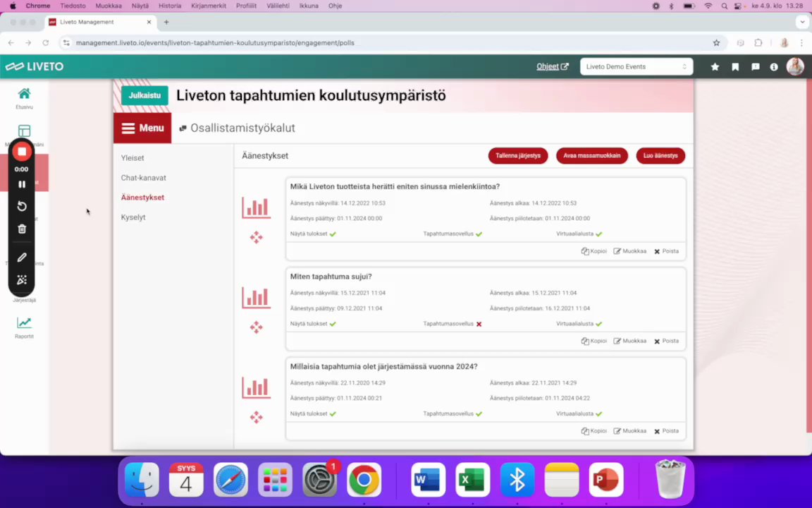Click the 'Tallenna järjestys' button
The width and height of the screenshot is (812, 508).
coord(518,155)
